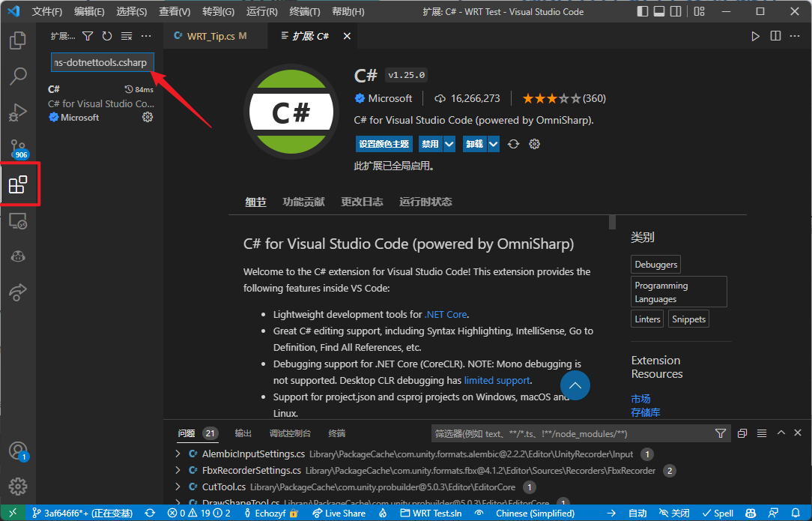Open the 查看(V) menu
Viewport: 812px width, 521px height.
click(175, 11)
